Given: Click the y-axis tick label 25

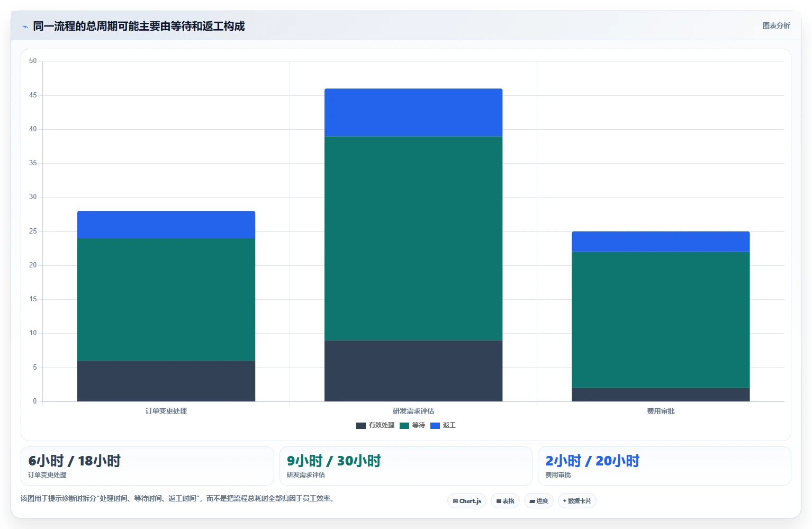Looking at the screenshot, I should [x=33, y=231].
